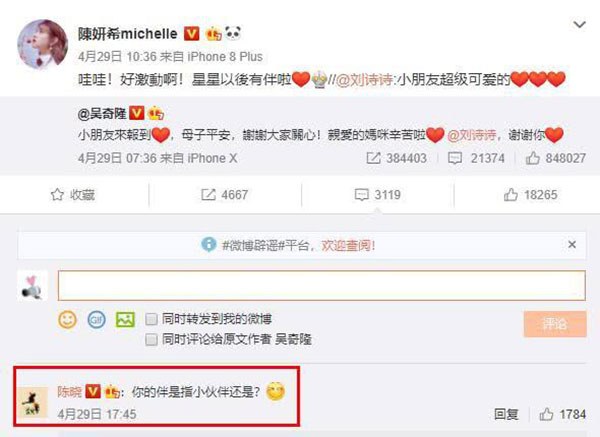Click the GIF insert icon
The width and height of the screenshot is (600, 437).
(x=96, y=320)
